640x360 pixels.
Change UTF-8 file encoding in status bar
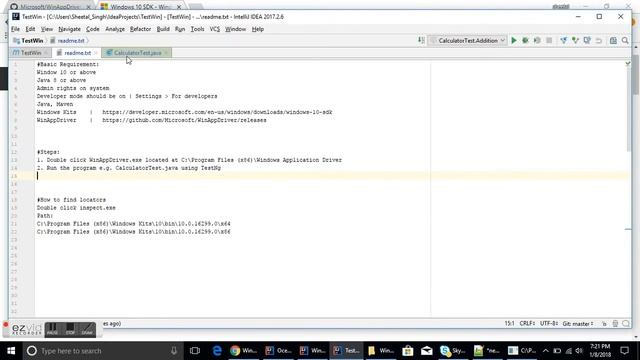click(549, 323)
